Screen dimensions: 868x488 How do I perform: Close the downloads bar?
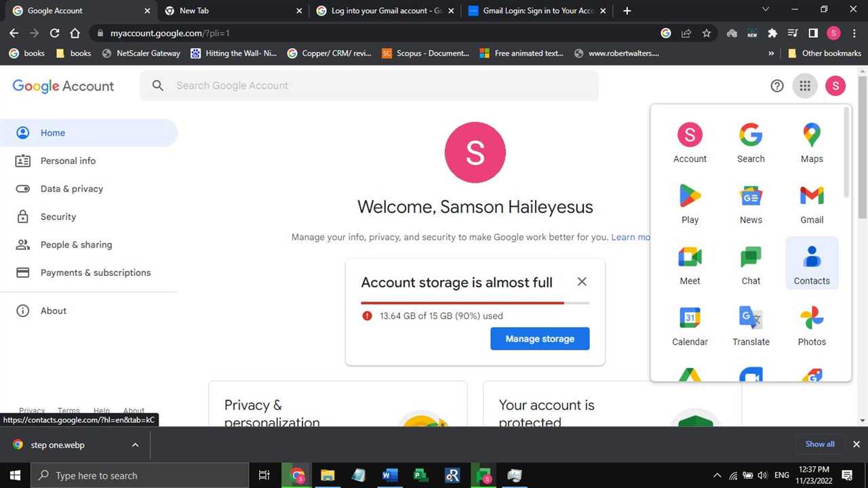click(856, 444)
